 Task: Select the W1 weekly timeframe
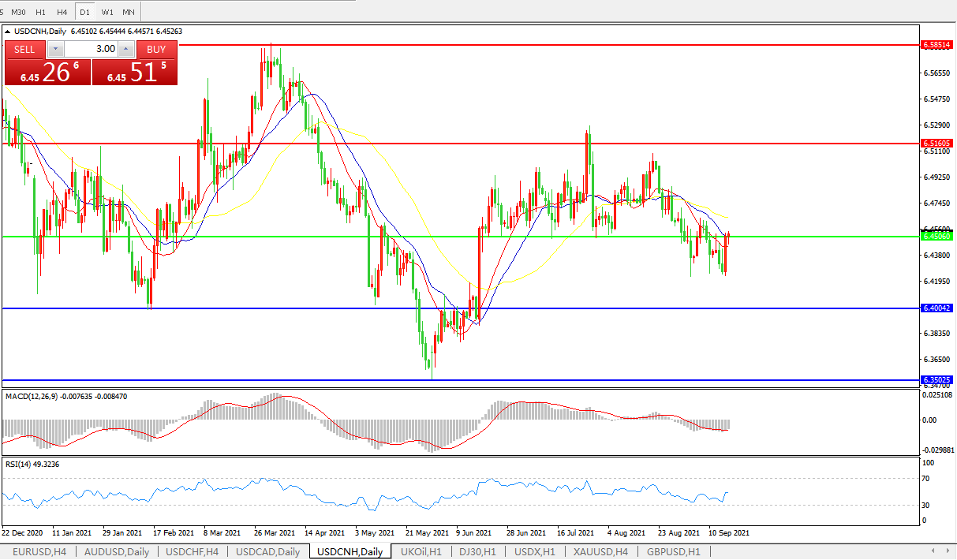(x=107, y=12)
